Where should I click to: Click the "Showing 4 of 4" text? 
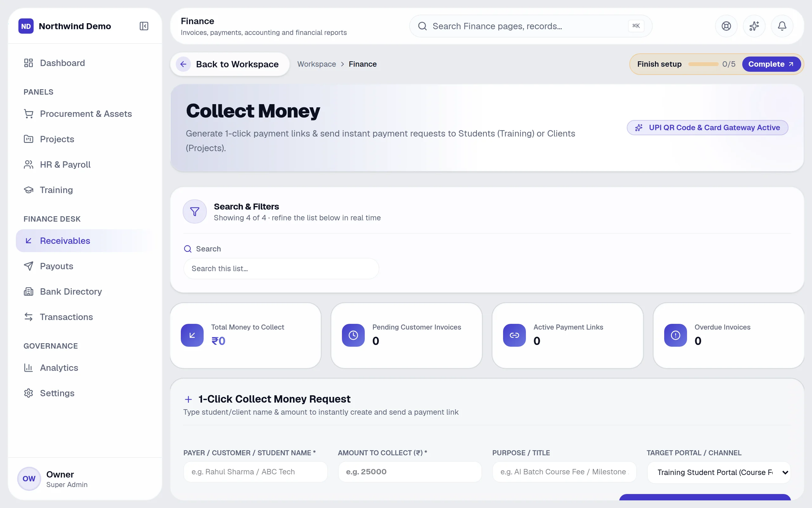(240, 218)
